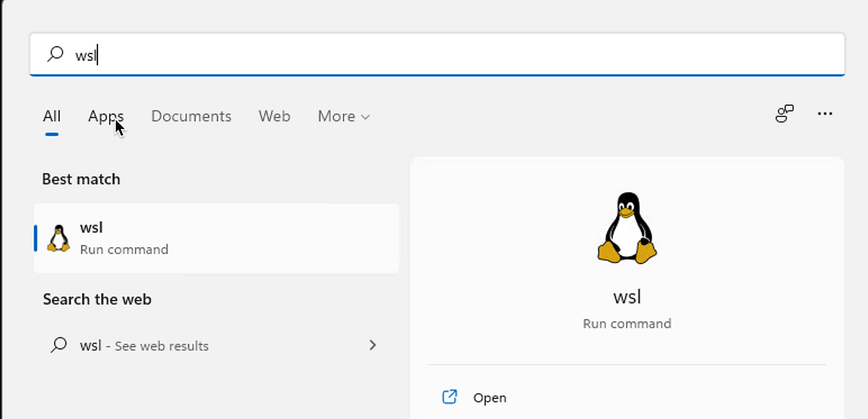This screenshot has width=868, height=419.
Task: Click the Best match section heading
Action: [x=81, y=179]
